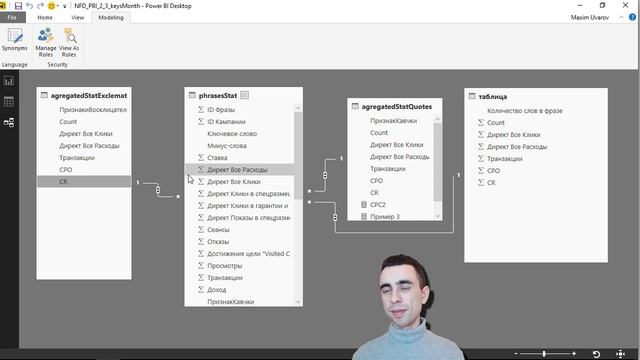Click the smiley feedback icon
The image size is (640, 360).
(51, 6)
